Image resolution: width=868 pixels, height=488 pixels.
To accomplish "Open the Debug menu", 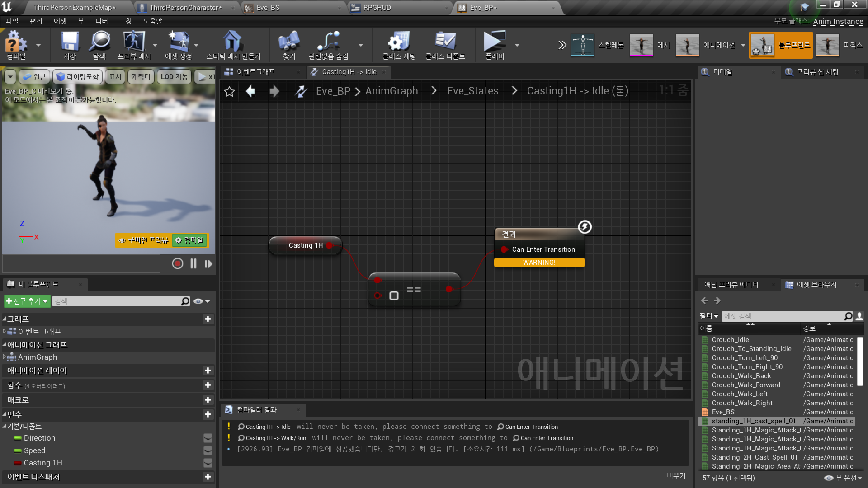I will click(104, 21).
